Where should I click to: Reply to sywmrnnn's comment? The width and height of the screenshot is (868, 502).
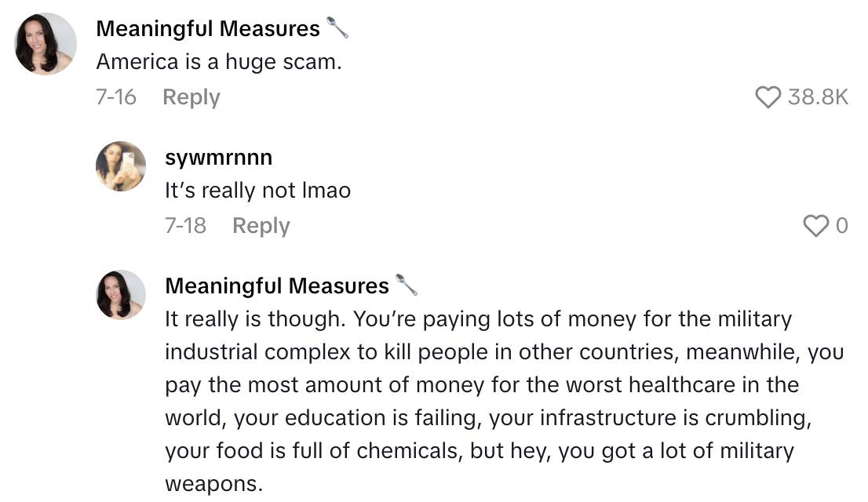click(x=261, y=225)
